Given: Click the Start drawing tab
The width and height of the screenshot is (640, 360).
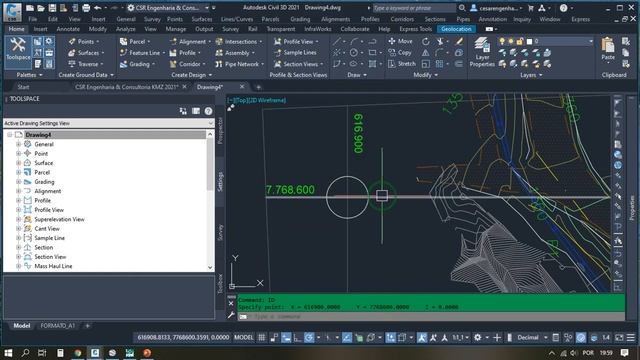Looking at the screenshot, I should click(x=23, y=87).
